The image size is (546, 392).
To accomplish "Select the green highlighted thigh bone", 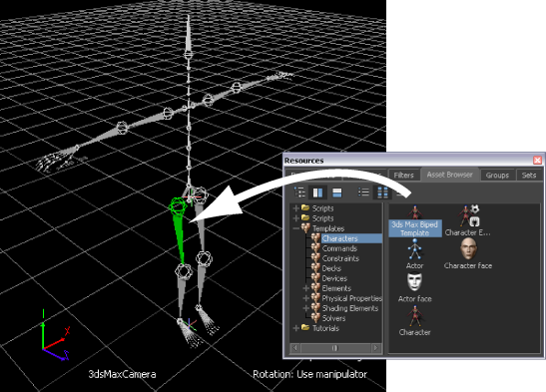I will click(179, 236).
